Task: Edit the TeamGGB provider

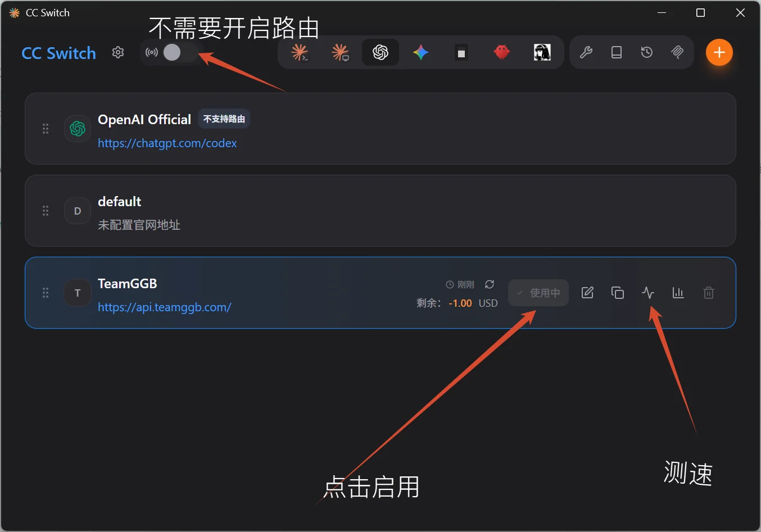Action: 587,293
